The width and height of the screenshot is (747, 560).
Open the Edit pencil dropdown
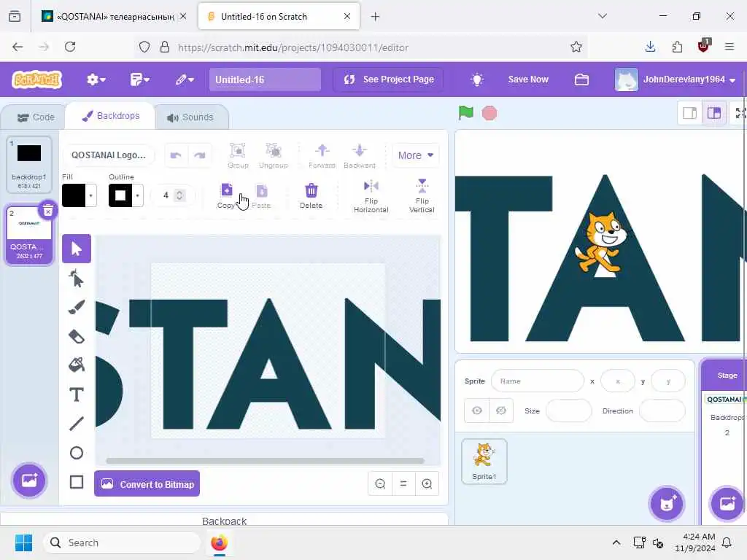185,79
